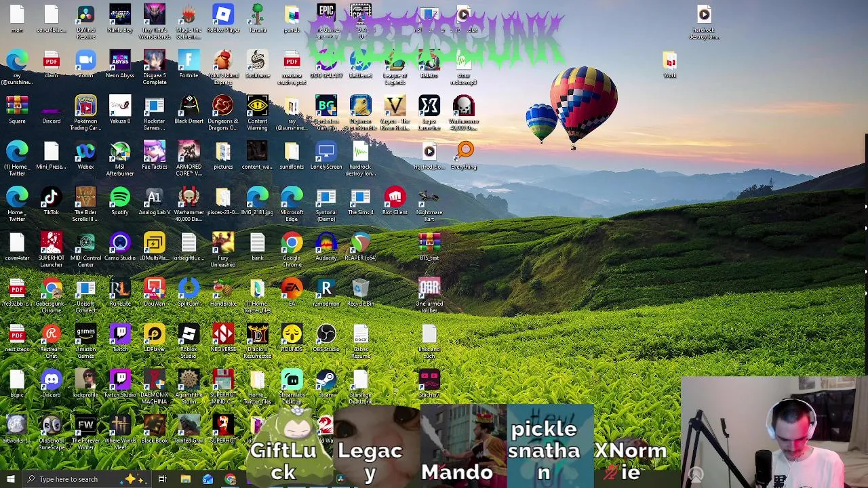Launch the Black Book game icon
This screenshot has width=868, height=488.
tap(154, 429)
